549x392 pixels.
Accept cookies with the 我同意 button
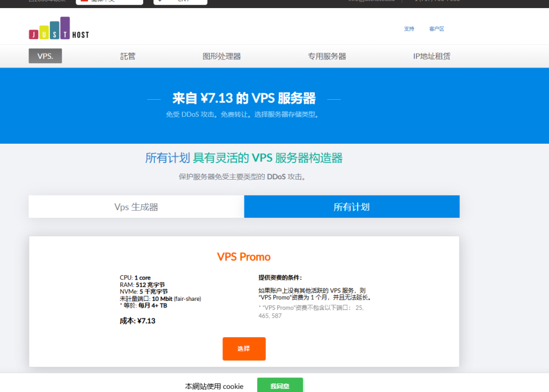[280, 386]
